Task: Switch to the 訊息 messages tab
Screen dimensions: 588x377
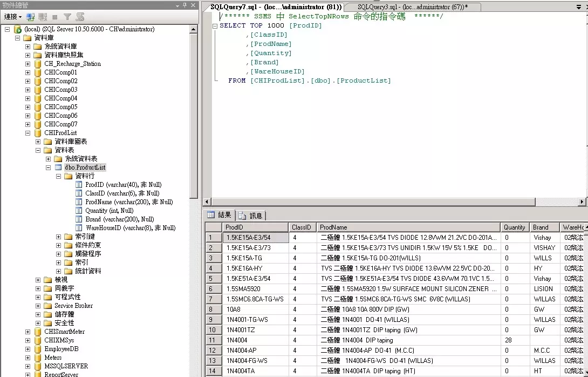Action: click(251, 216)
